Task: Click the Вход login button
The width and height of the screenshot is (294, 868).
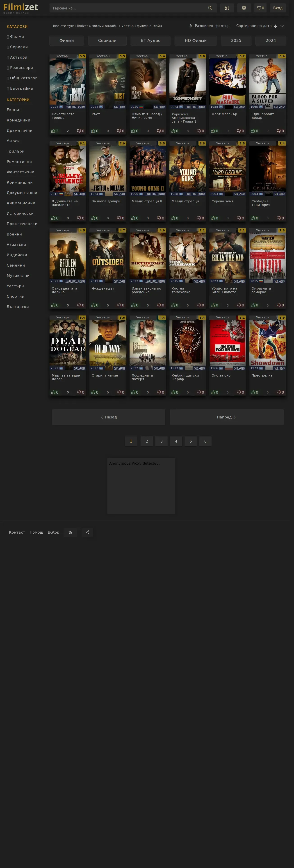Action: coord(278,8)
